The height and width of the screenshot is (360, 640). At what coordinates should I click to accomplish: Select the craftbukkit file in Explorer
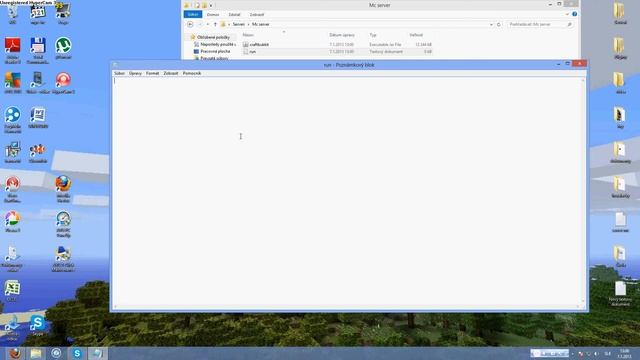259,44
